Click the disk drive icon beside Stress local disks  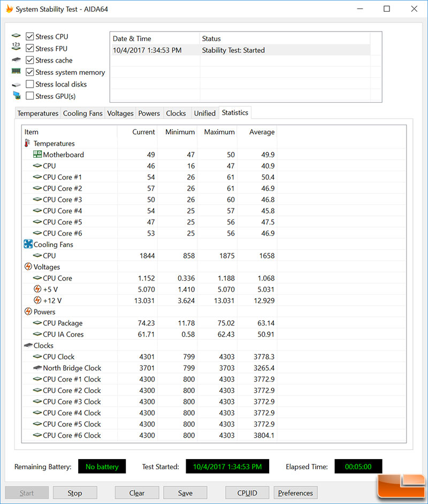[x=16, y=85]
